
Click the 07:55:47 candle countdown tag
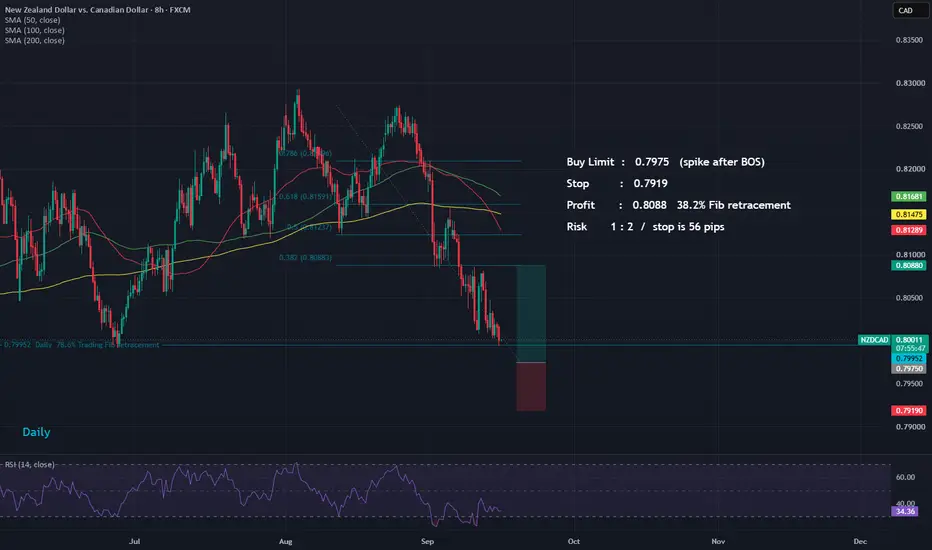[909, 348]
